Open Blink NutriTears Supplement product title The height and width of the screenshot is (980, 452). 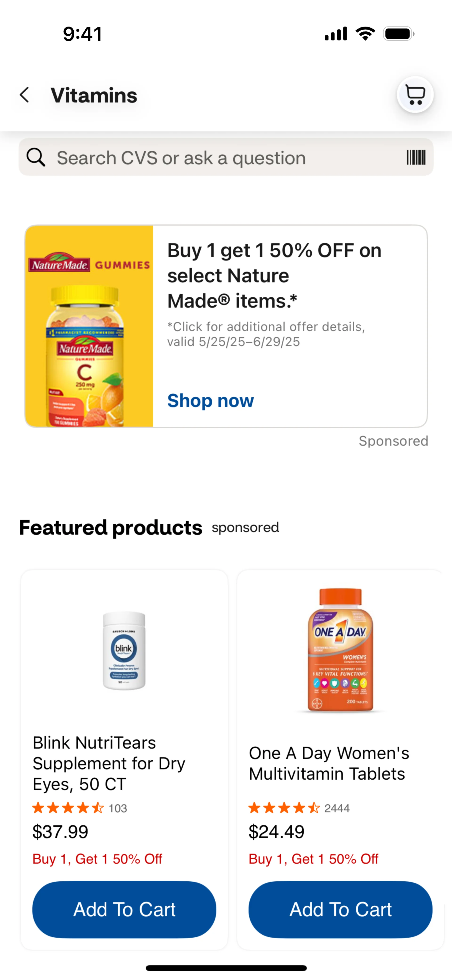[x=109, y=763]
